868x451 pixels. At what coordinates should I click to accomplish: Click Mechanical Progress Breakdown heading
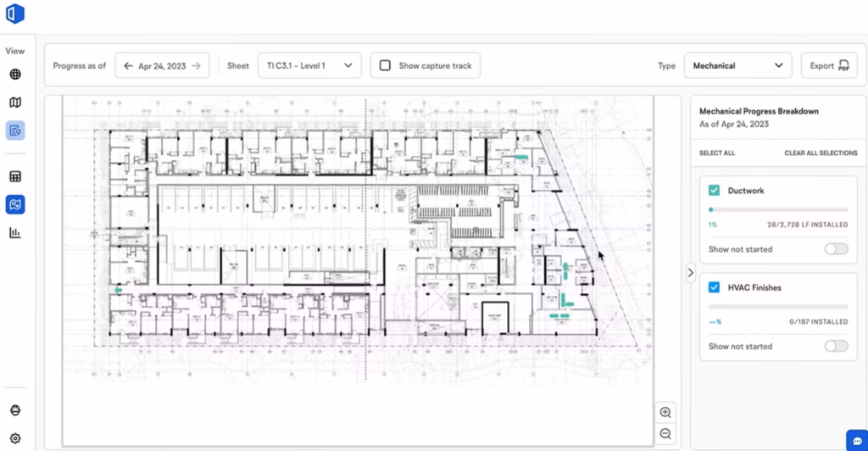click(759, 111)
